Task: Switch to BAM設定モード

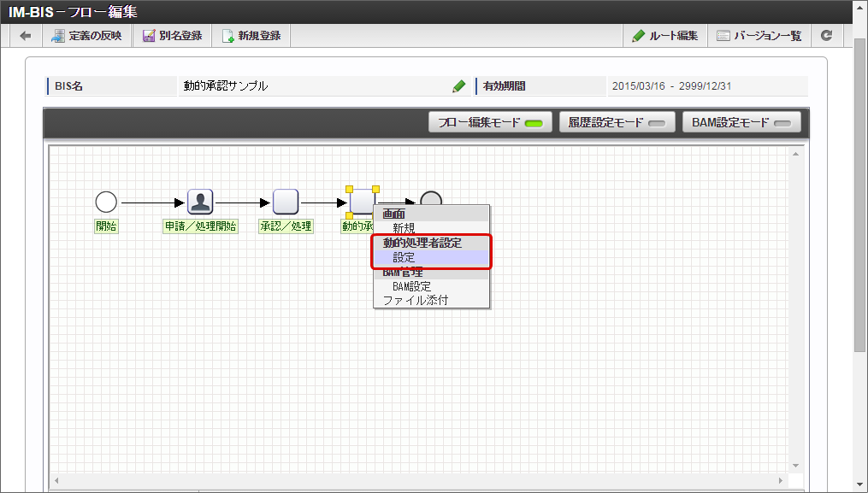Action: 741,122
